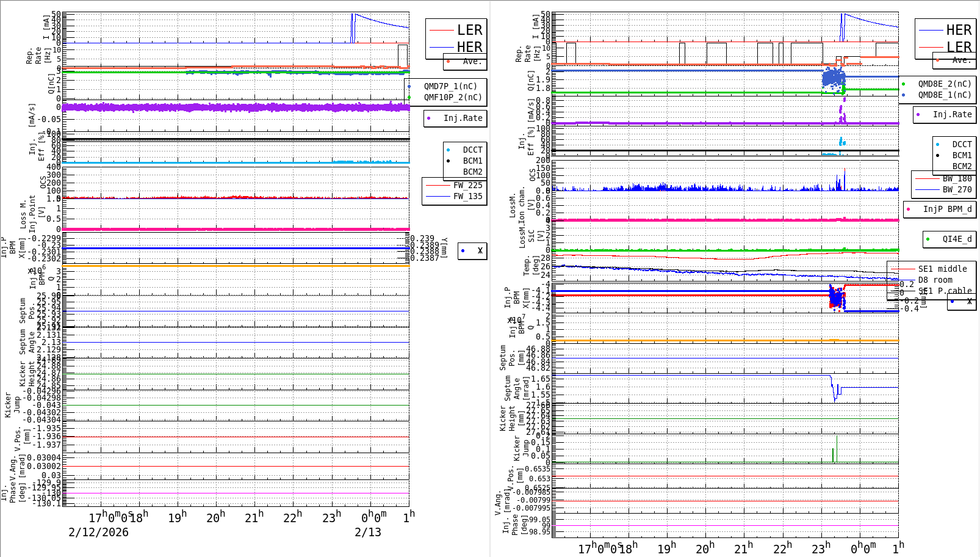Select the FW_135 legend entry
980x557 pixels.
467,196
